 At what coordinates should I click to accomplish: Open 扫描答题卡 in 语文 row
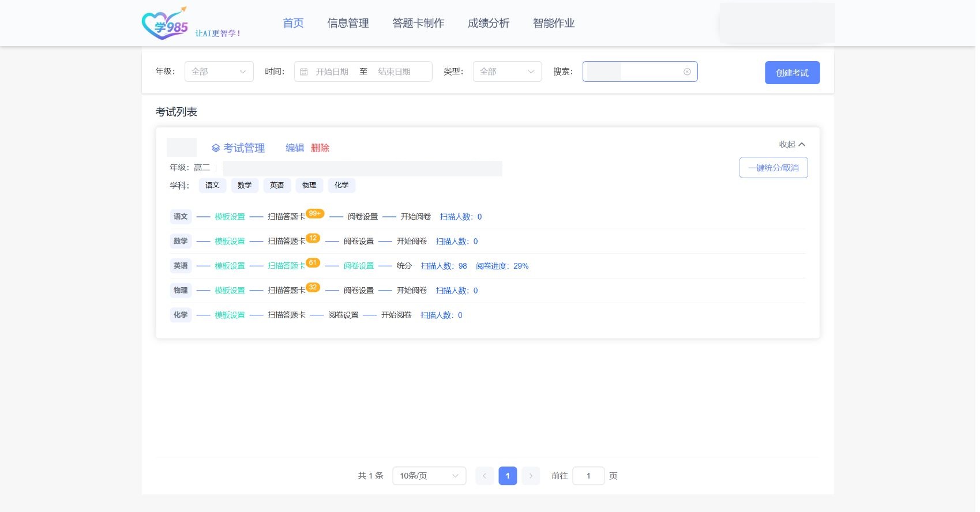[x=287, y=217]
